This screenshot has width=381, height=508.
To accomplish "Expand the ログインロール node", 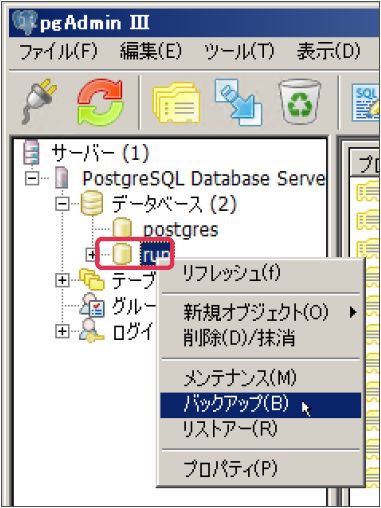I will pyautogui.click(x=62, y=331).
